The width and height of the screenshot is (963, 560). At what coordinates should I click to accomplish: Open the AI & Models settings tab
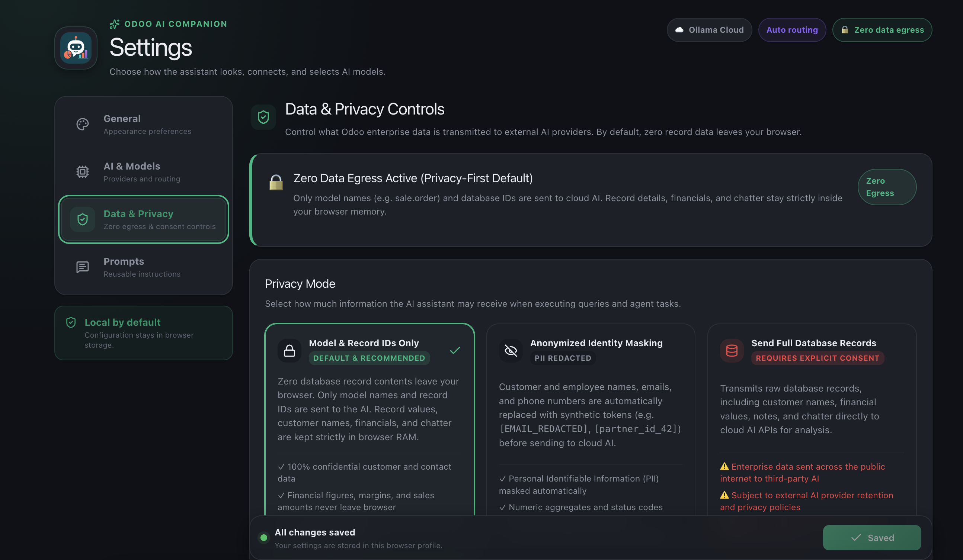point(144,172)
